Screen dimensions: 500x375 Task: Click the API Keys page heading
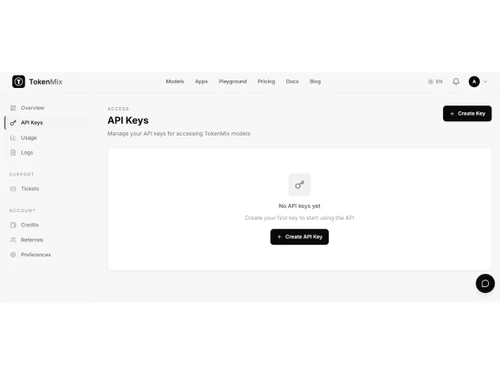(x=128, y=120)
